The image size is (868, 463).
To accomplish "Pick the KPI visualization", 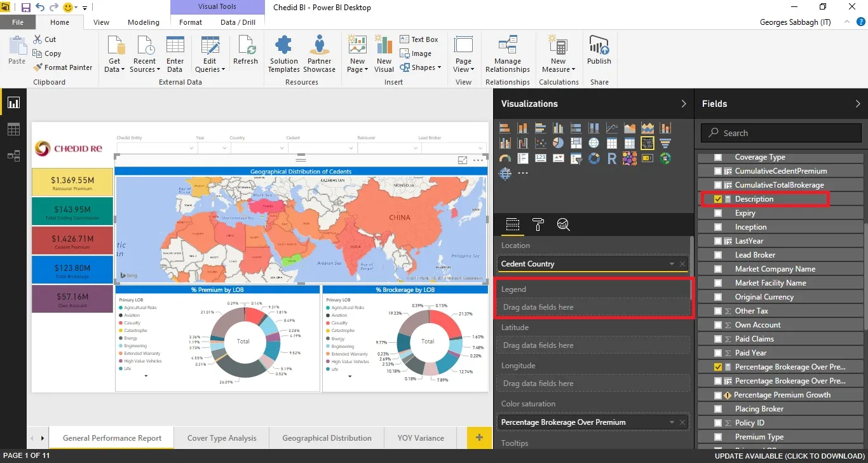I will click(x=559, y=158).
